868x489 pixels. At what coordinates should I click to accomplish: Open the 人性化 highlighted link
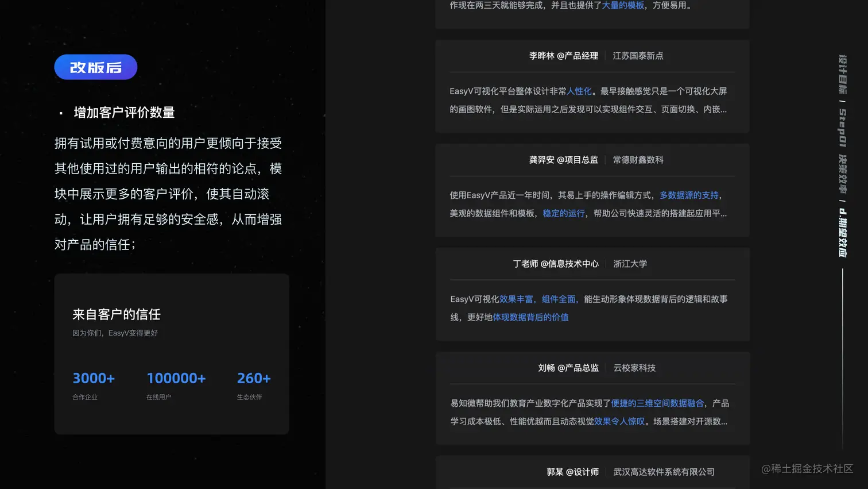coord(579,91)
